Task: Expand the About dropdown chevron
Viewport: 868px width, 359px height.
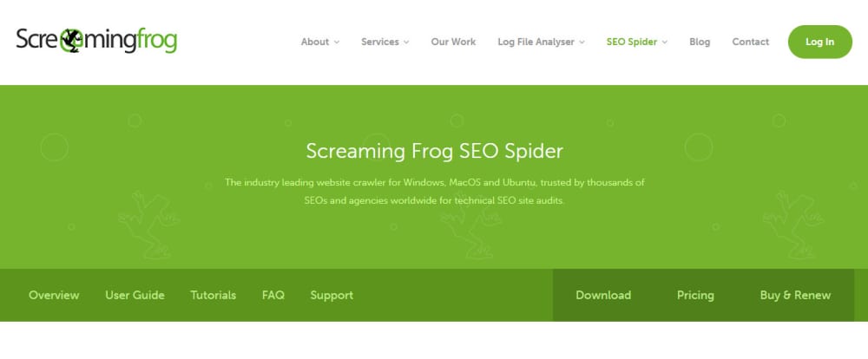Action: (337, 42)
